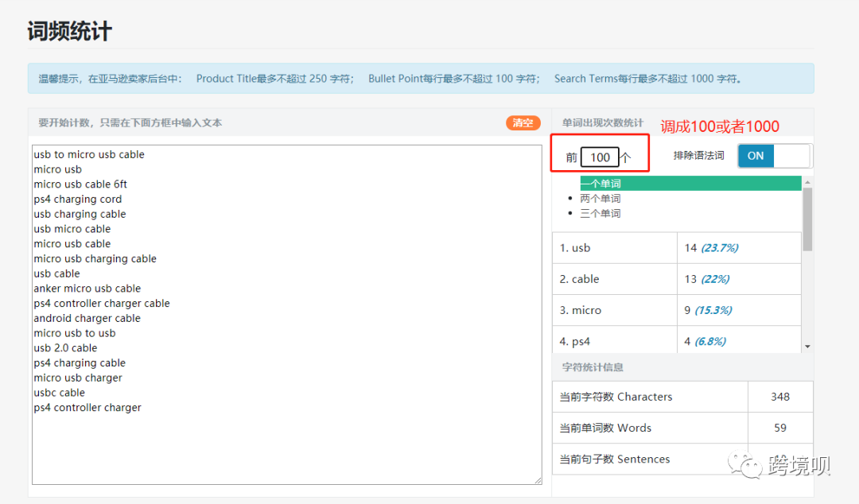Click the Words value 59
Image resolution: width=859 pixels, height=504 pixels.
click(780, 428)
